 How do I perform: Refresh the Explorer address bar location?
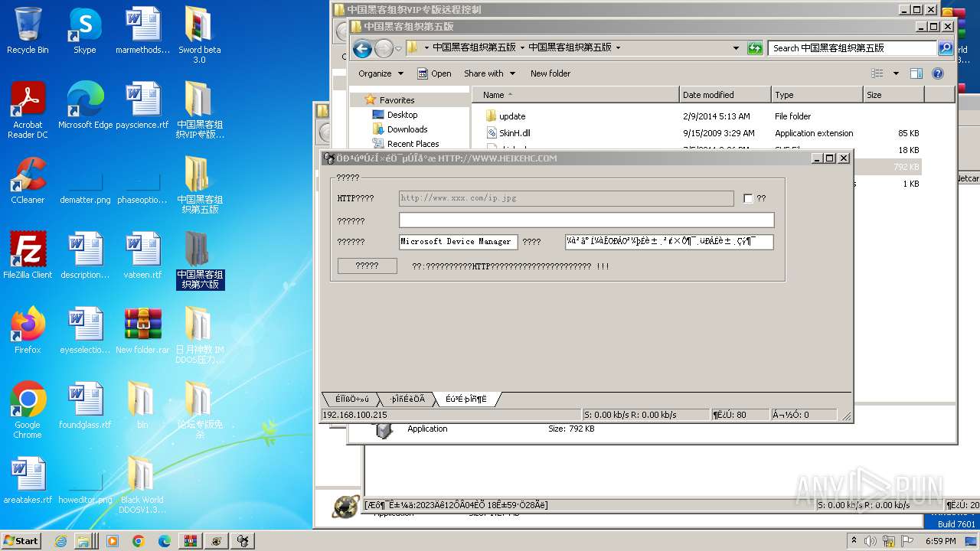pos(755,47)
